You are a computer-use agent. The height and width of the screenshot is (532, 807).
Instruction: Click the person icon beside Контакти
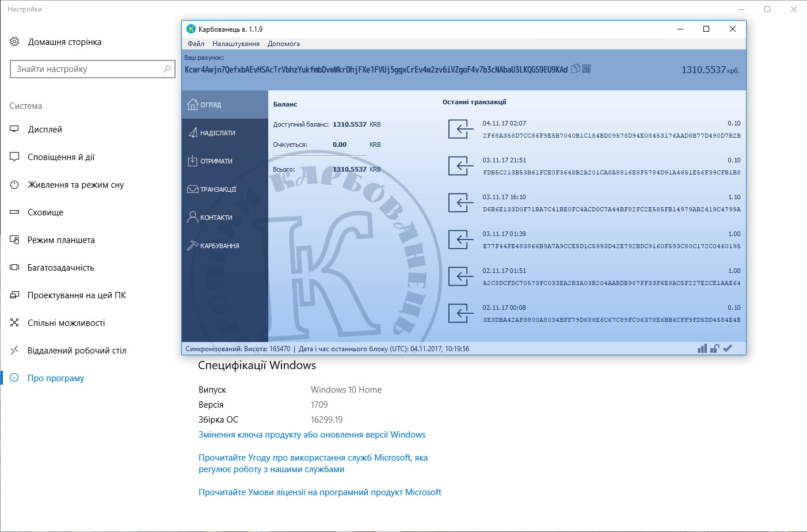point(193,217)
